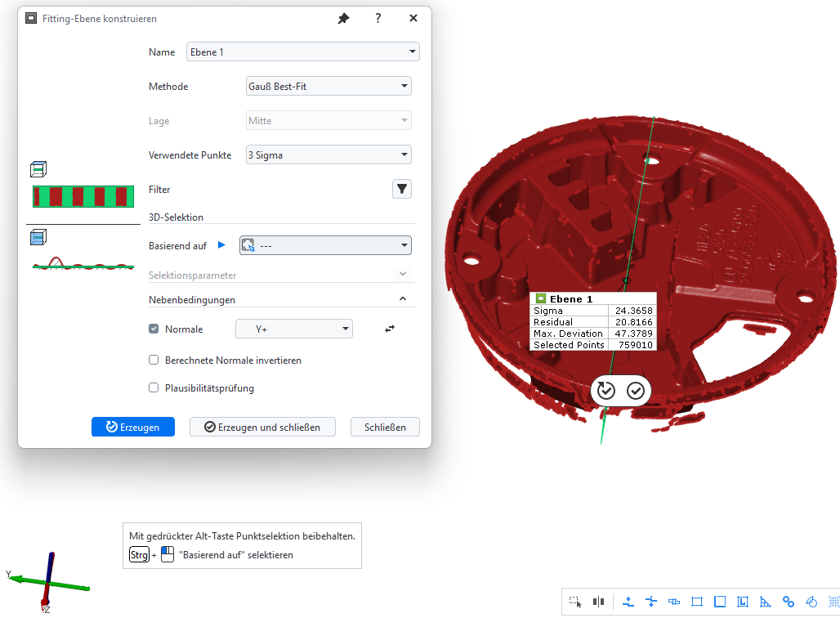Select the triangle angle tool in bottom toolbar
Image resolution: width=840 pixels, height=618 pixels.
[766, 602]
